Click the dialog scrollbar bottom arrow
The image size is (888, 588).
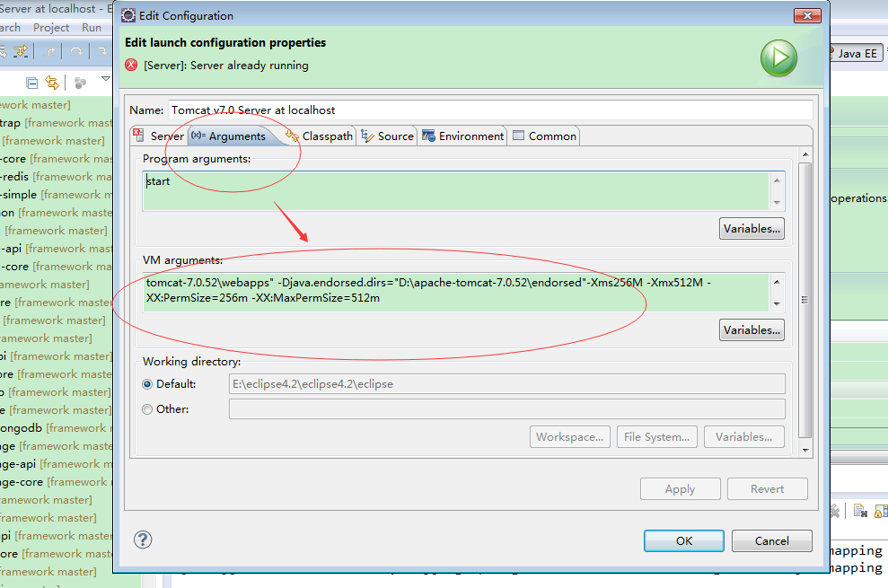804,451
